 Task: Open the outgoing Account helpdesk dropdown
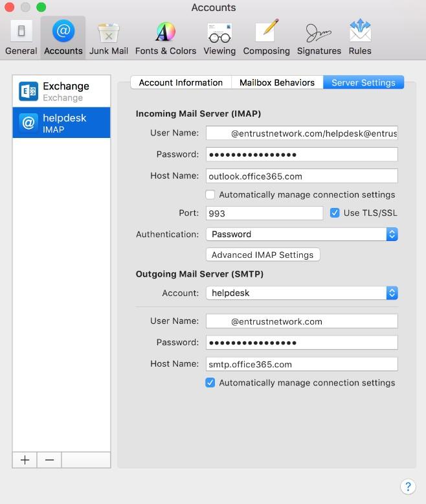[x=302, y=293]
